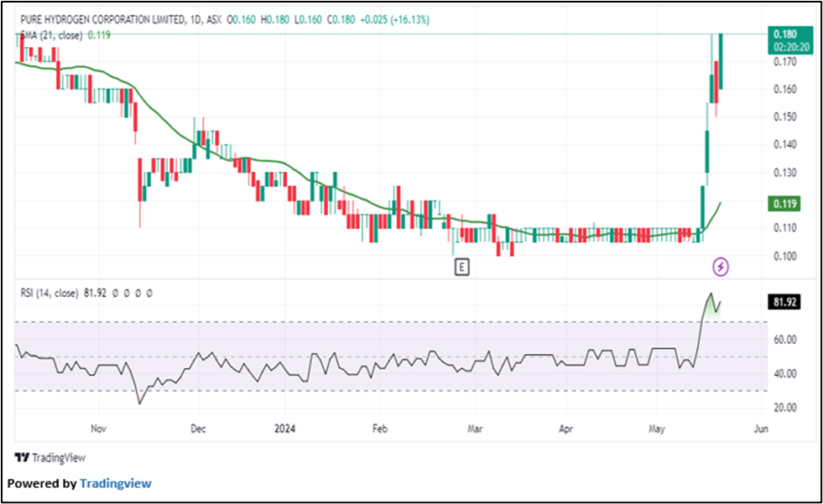The image size is (823, 504).
Task: Click the 0.100 price axis label
Action: 784,256
